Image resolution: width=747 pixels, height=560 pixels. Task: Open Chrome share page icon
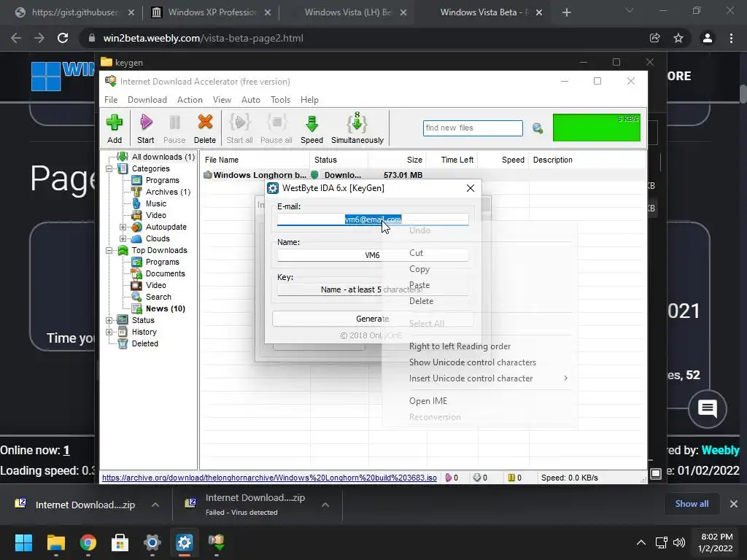655,38
